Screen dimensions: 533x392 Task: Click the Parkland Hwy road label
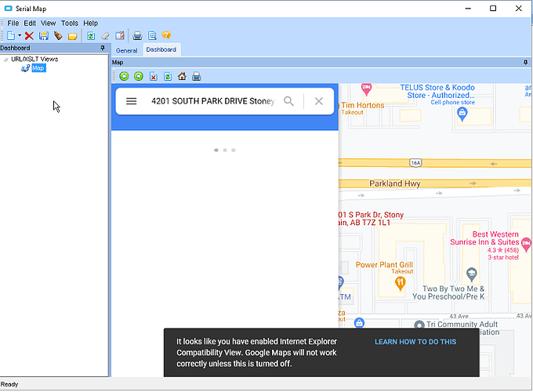pos(394,183)
